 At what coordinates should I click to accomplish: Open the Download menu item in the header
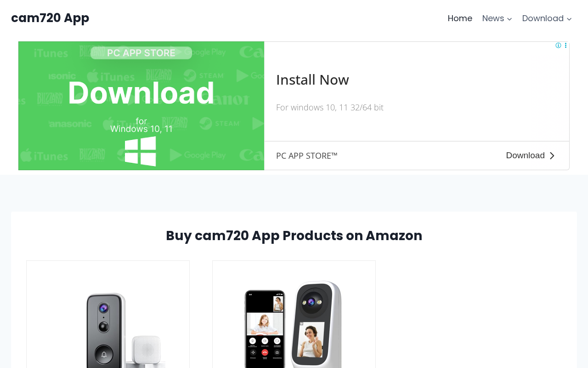click(543, 18)
